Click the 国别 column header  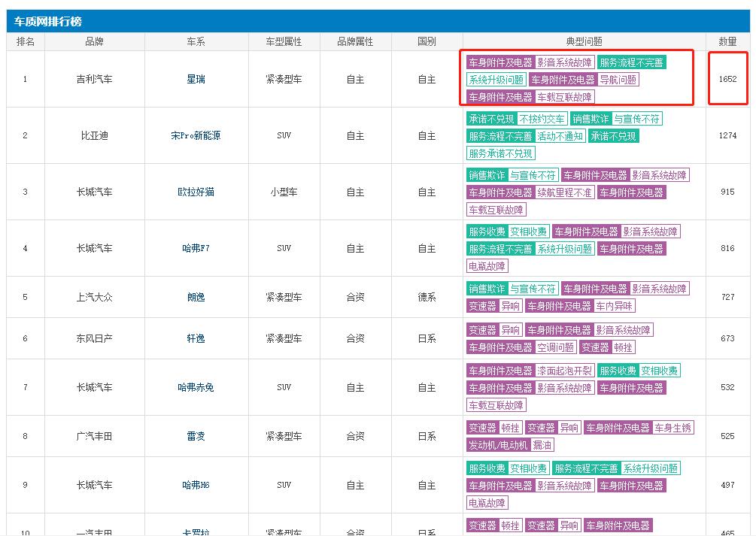[427, 41]
